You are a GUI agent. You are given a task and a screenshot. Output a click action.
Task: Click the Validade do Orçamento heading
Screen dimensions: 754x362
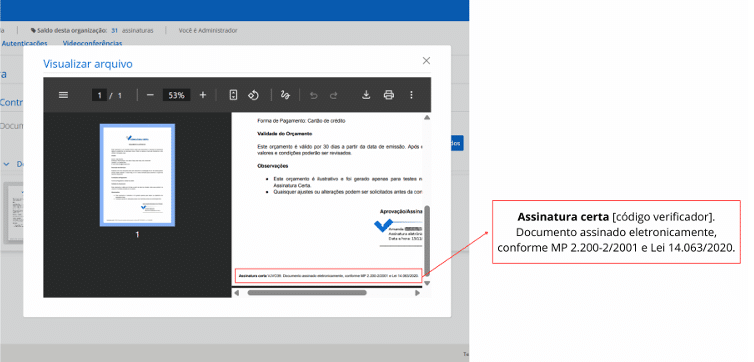click(285, 133)
